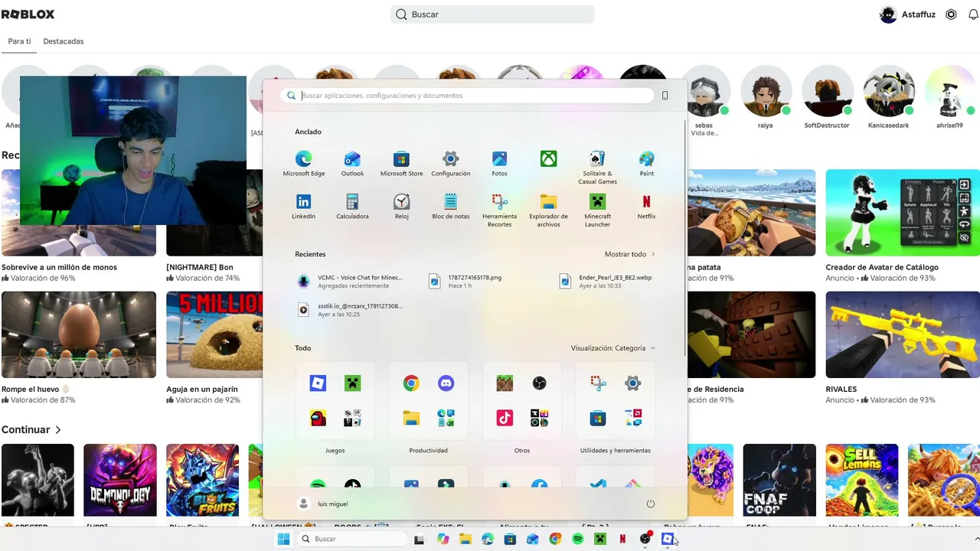Launch Bloc de notas

click(x=450, y=206)
